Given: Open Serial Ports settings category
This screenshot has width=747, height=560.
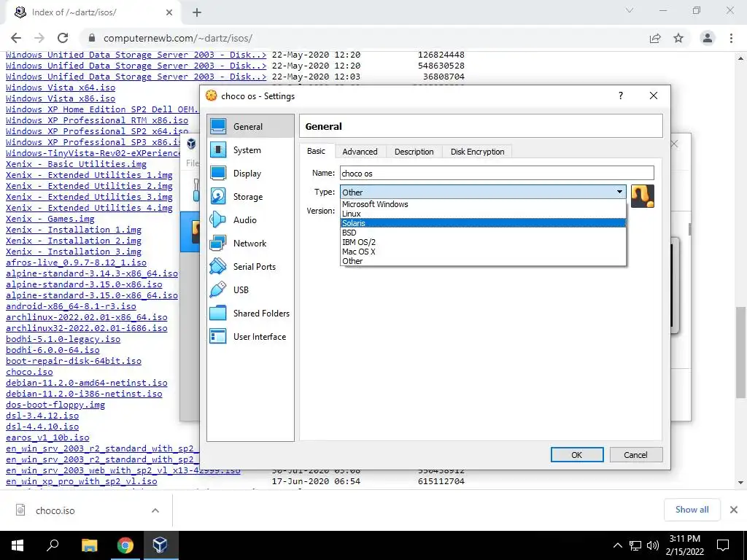Looking at the screenshot, I should point(251,267).
